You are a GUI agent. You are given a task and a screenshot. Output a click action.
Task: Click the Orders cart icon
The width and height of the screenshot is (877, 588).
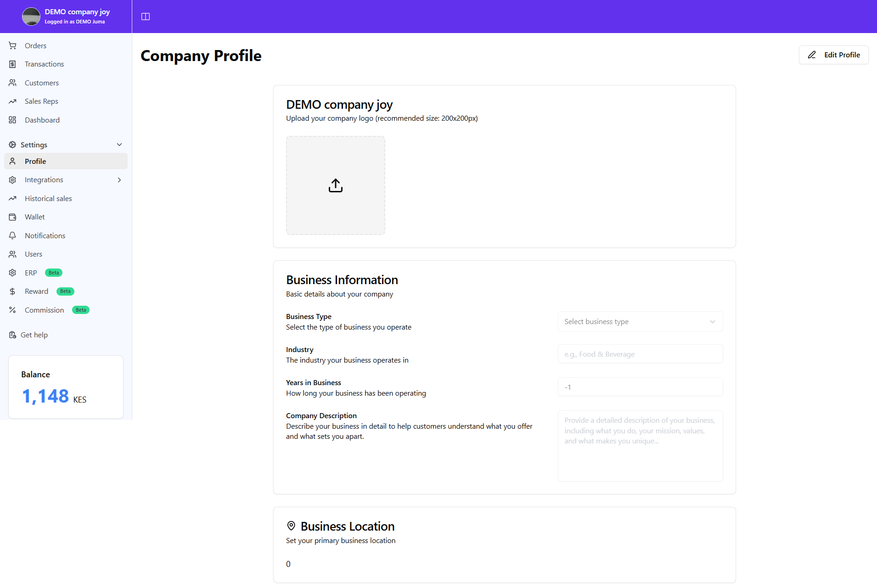coord(12,45)
